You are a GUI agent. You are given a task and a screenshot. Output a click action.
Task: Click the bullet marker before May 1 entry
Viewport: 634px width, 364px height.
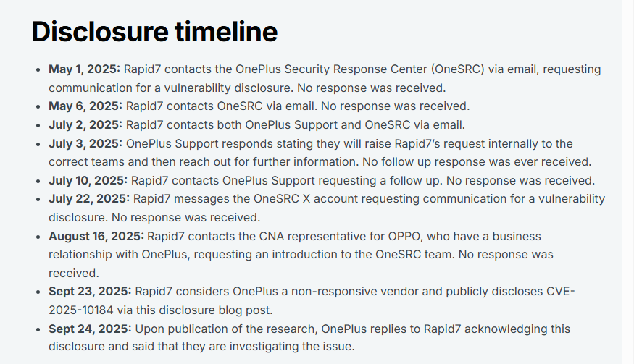click(x=38, y=70)
